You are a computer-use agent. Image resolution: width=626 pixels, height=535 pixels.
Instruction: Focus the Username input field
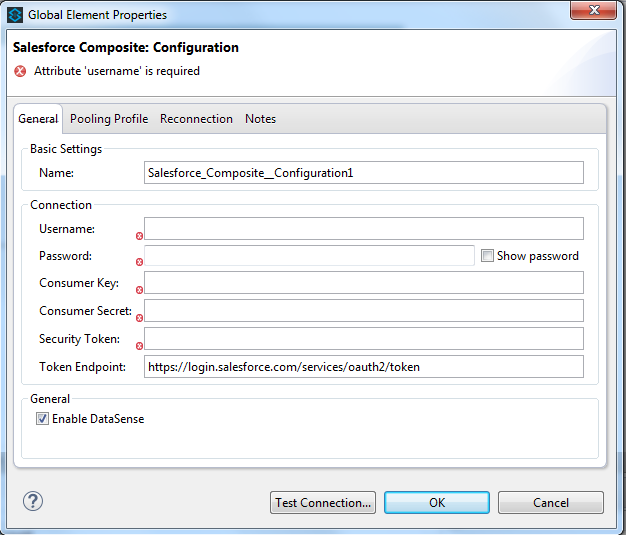click(x=364, y=229)
